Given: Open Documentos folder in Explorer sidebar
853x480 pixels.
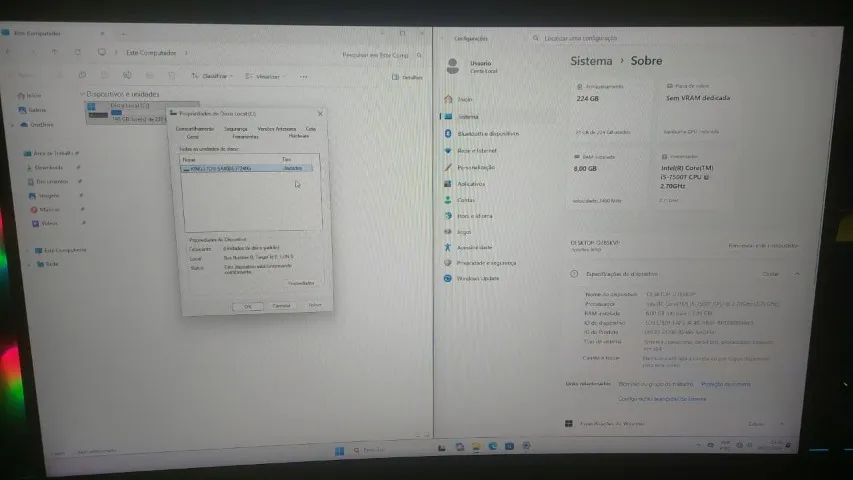Looking at the screenshot, I should pos(48,182).
